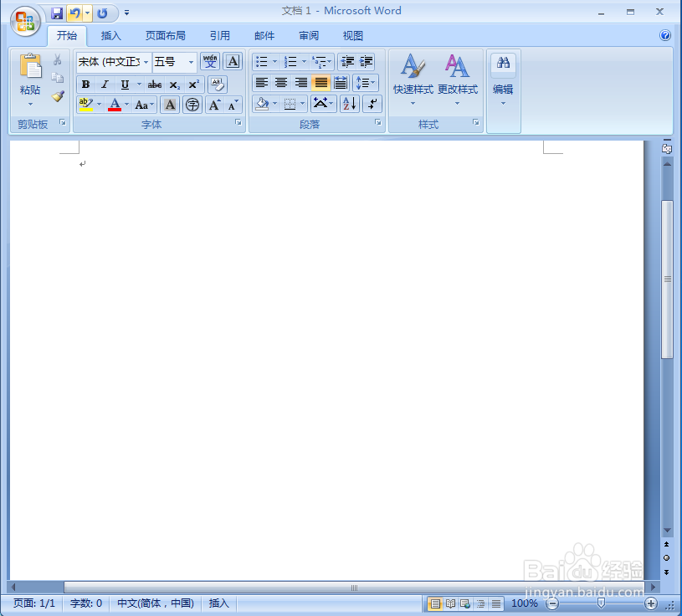The image size is (682, 616).
Task: Click the 字数: 0 status item
Action: click(86, 603)
